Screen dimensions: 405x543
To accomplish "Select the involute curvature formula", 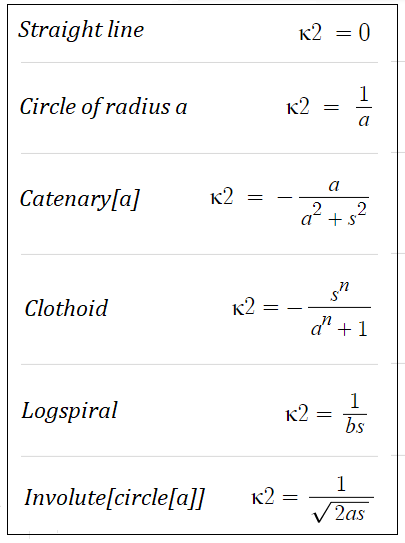I will coord(313,499).
